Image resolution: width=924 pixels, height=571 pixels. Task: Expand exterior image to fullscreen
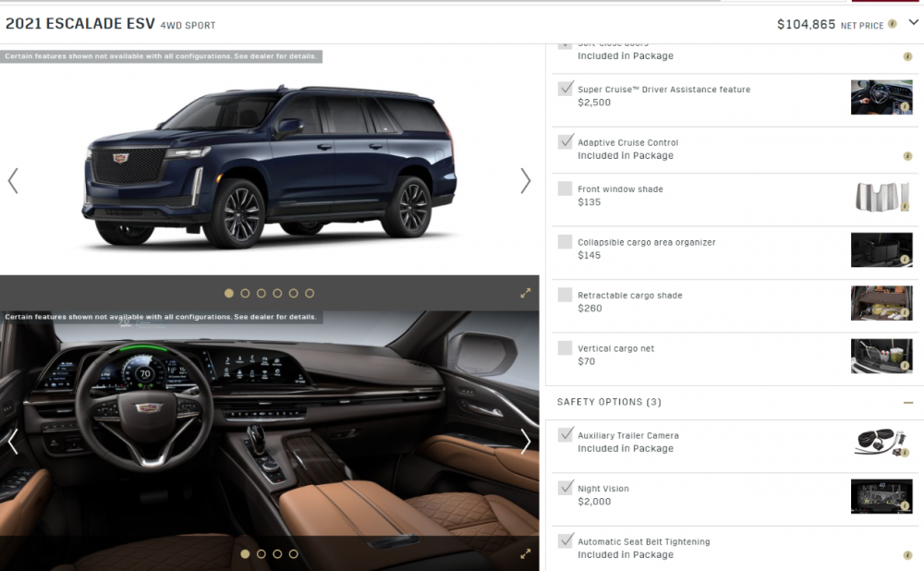tap(525, 293)
